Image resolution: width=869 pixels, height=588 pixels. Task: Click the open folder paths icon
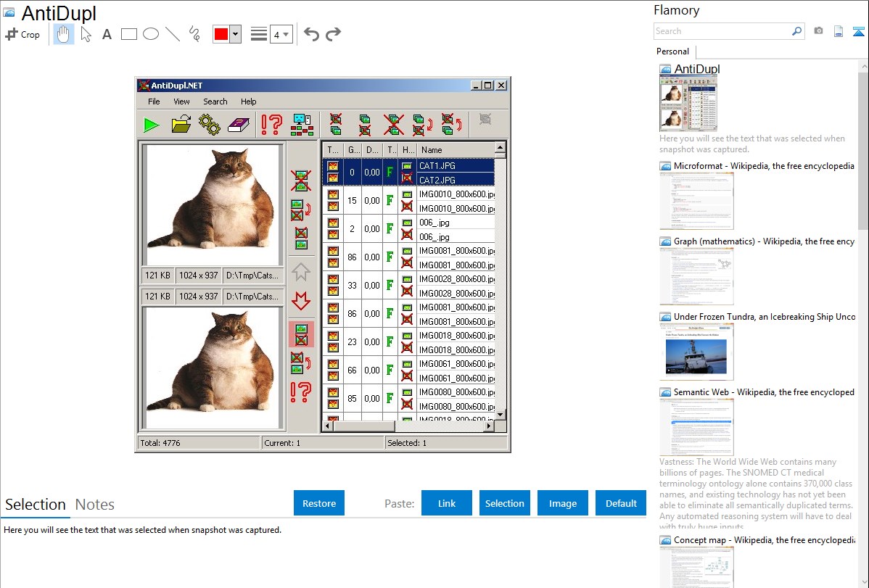click(181, 125)
